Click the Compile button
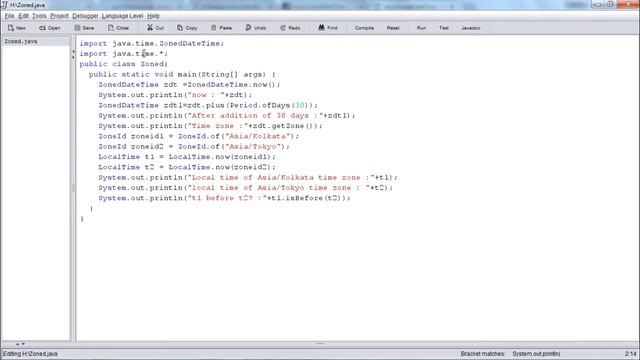 pyautogui.click(x=364, y=28)
